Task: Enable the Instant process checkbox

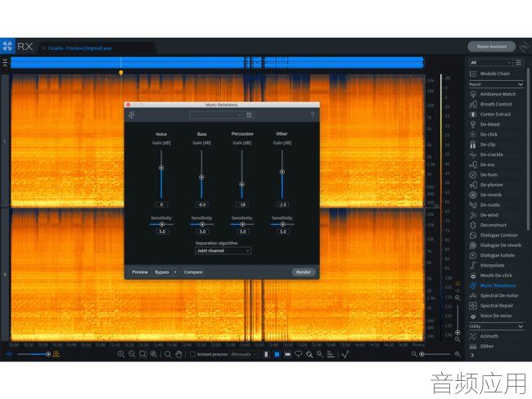Action: point(192,354)
